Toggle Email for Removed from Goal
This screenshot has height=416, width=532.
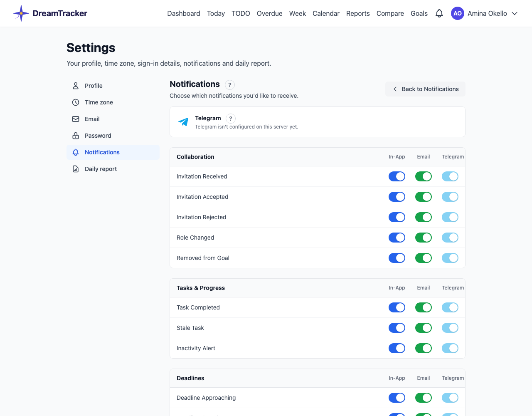coord(424,258)
